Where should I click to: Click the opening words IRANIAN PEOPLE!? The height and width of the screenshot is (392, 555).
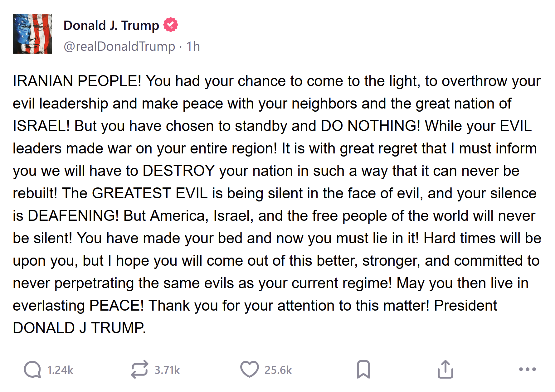77,81
